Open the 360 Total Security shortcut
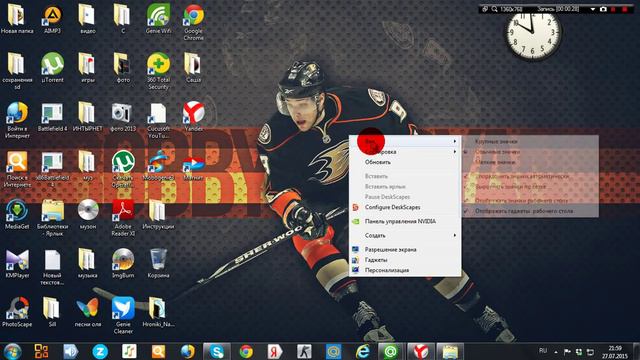640x360 pixels. tap(158, 71)
